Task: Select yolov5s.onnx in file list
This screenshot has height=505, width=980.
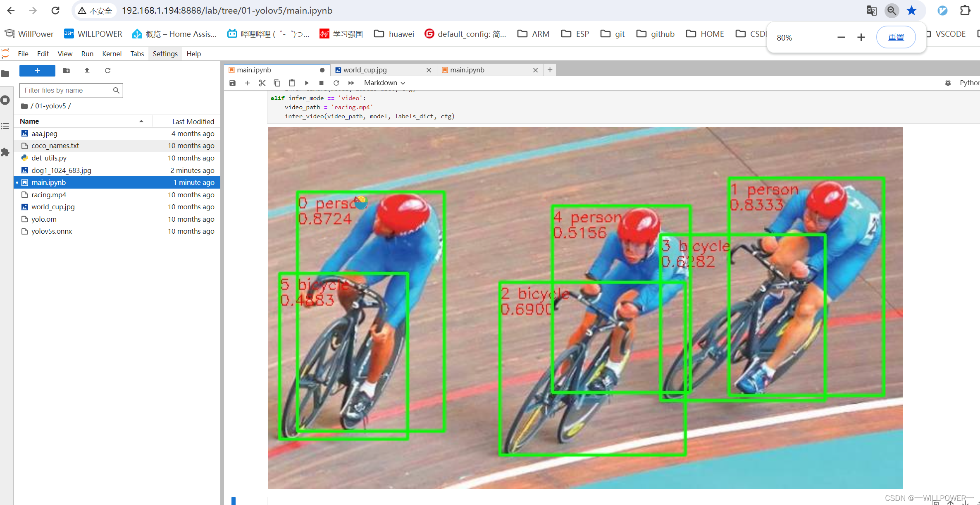Action: 117,231
